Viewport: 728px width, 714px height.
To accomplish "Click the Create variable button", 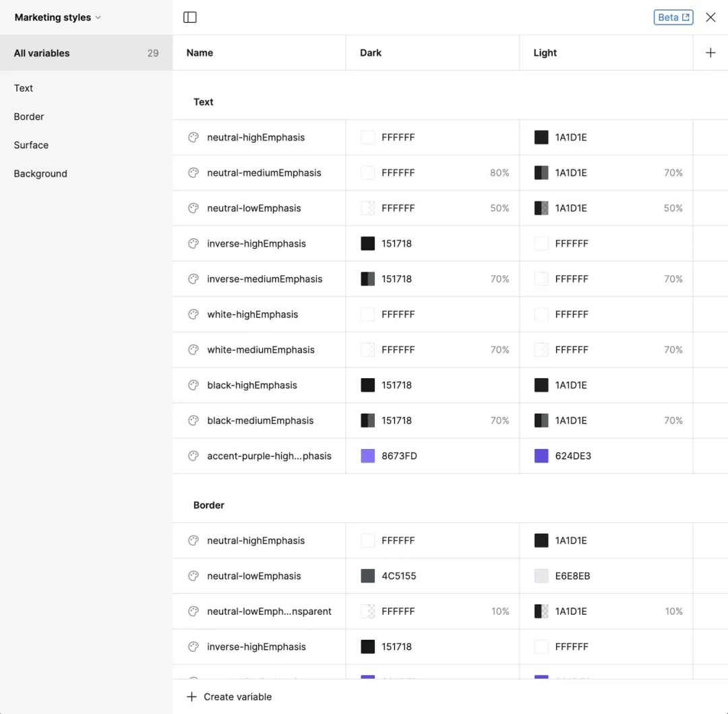I will [229, 696].
